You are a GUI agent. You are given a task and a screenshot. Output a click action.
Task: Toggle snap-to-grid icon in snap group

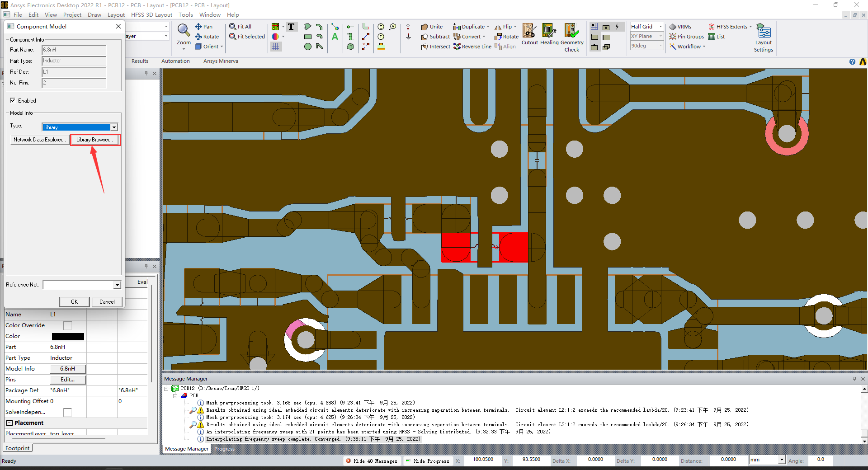point(594,27)
